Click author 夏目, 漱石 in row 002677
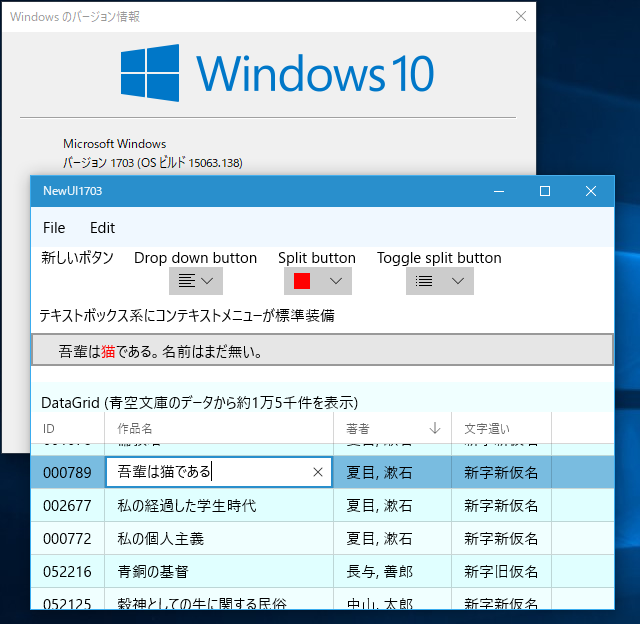 [392, 506]
